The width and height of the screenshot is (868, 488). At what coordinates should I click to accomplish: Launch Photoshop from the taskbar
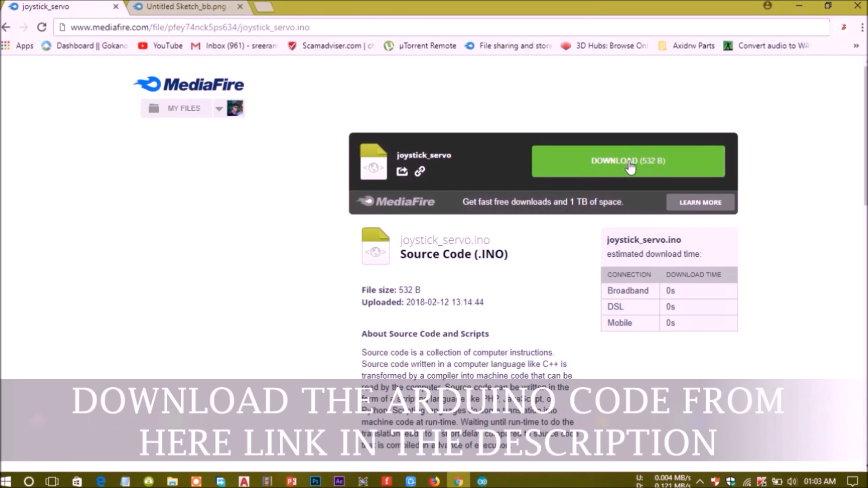pyautogui.click(x=315, y=481)
